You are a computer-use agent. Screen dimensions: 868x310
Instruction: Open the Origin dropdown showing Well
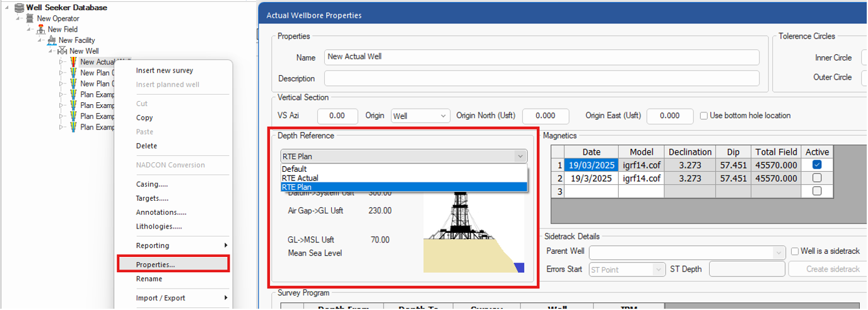[x=420, y=116]
